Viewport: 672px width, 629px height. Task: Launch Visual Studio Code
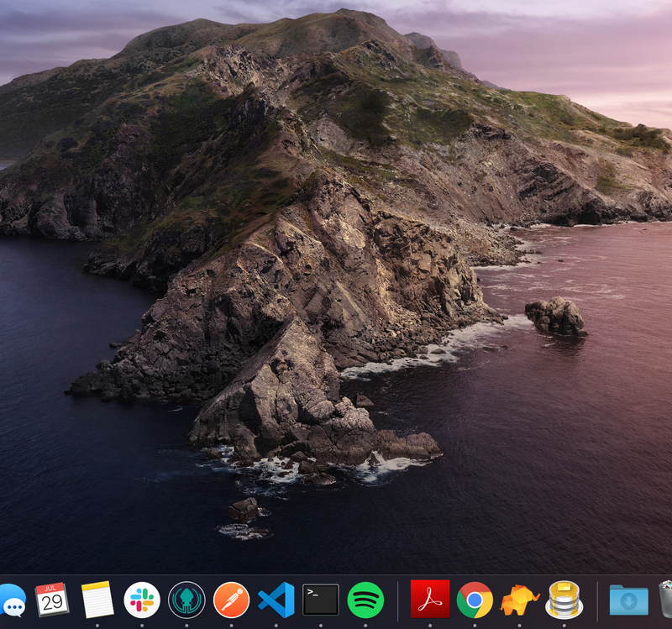pyautogui.click(x=276, y=600)
